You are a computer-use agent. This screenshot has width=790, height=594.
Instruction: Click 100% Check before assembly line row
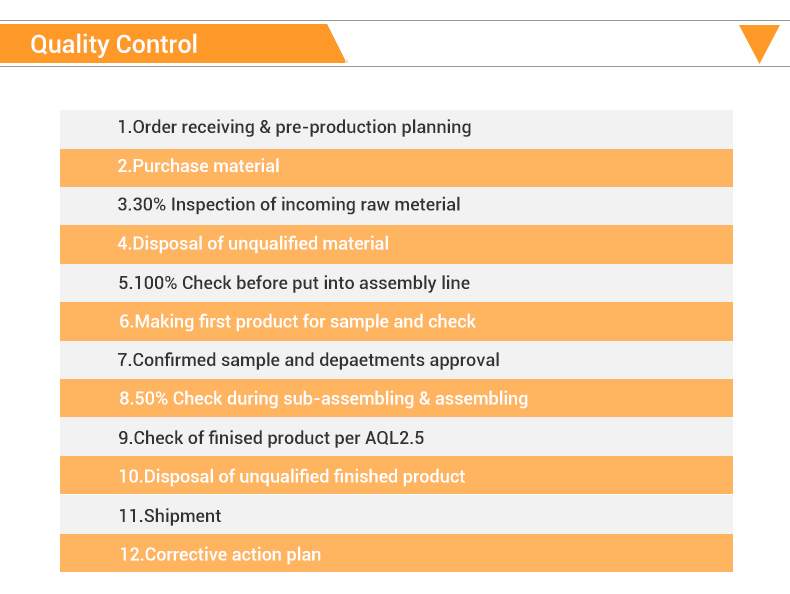(396, 283)
